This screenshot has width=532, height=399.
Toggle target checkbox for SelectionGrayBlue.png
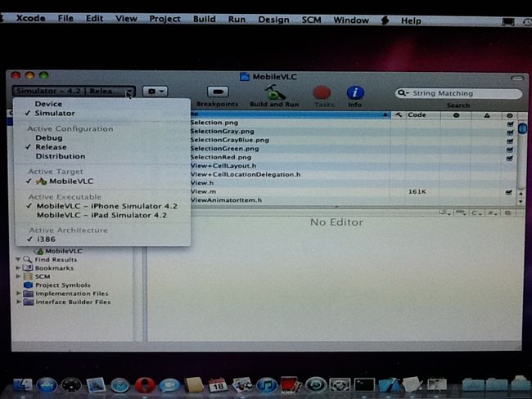point(510,141)
